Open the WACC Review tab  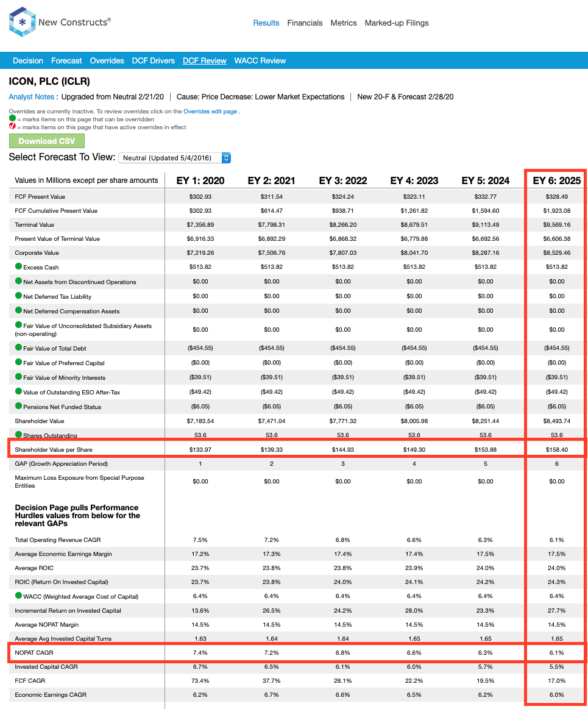click(x=260, y=60)
